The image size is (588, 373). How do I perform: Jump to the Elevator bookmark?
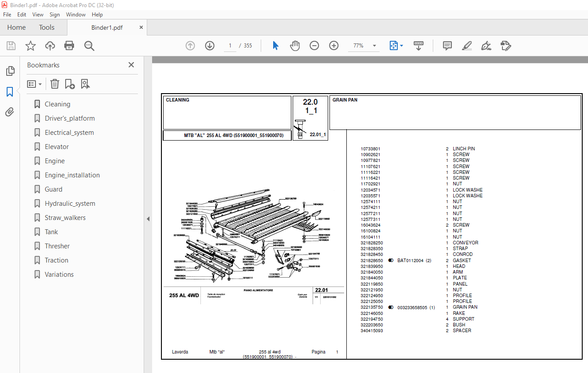click(x=57, y=147)
